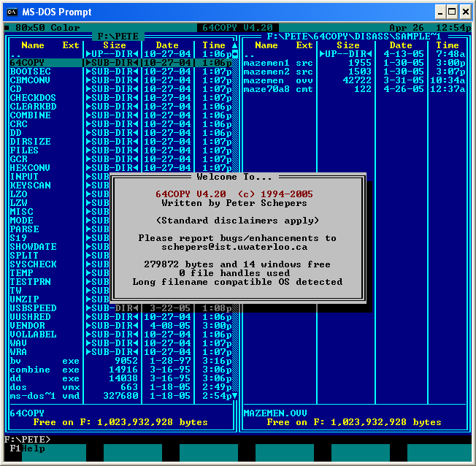
Task: Select the 64COPY directory row
Action: click(120, 63)
